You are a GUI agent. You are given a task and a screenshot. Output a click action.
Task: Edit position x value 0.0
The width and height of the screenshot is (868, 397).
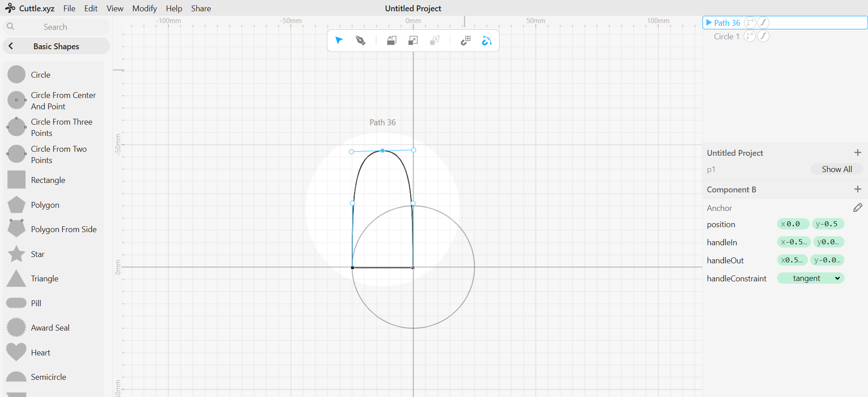click(x=793, y=224)
